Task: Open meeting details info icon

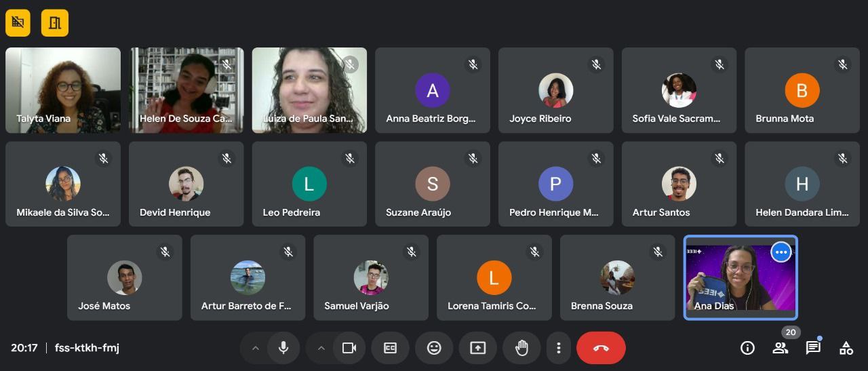Action: [x=747, y=348]
